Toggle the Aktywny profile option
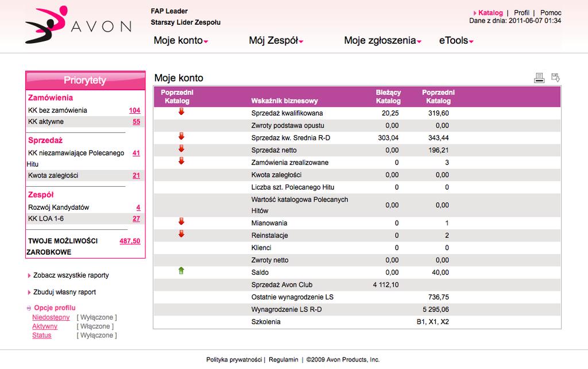Image resolution: width=588 pixels, height=369 pixels. (45, 326)
